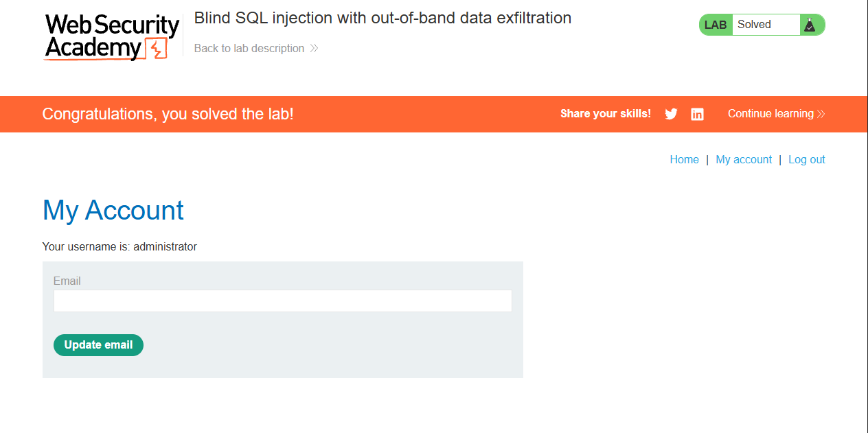Click the green LAB badge

click(x=716, y=25)
